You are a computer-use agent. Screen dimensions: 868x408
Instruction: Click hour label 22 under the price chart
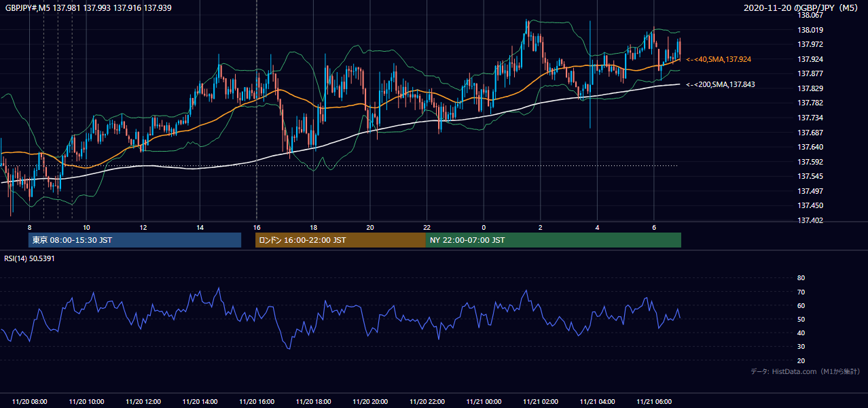[427, 227]
